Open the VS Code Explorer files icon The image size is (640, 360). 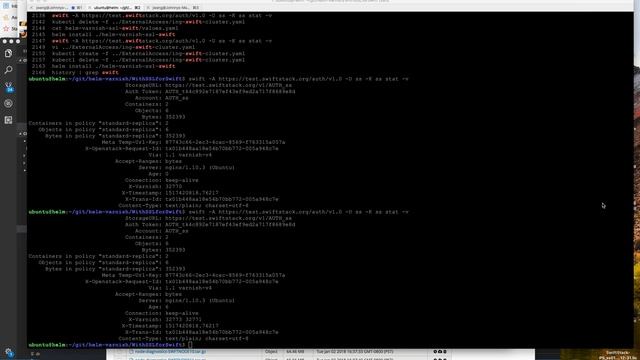[x=8, y=53]
